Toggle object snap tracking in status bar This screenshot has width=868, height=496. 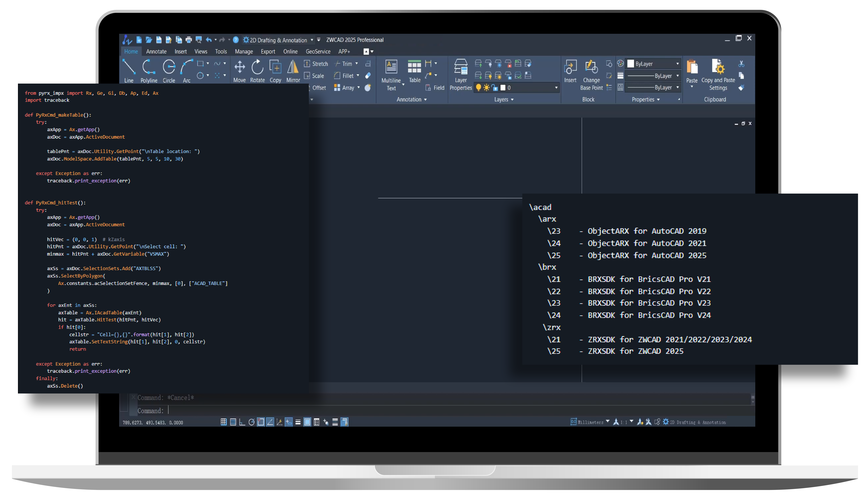click(270, 422)
